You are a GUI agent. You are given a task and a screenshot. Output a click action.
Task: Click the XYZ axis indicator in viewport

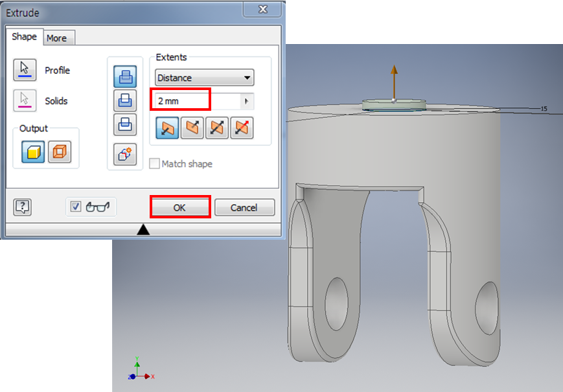[141, 369]
